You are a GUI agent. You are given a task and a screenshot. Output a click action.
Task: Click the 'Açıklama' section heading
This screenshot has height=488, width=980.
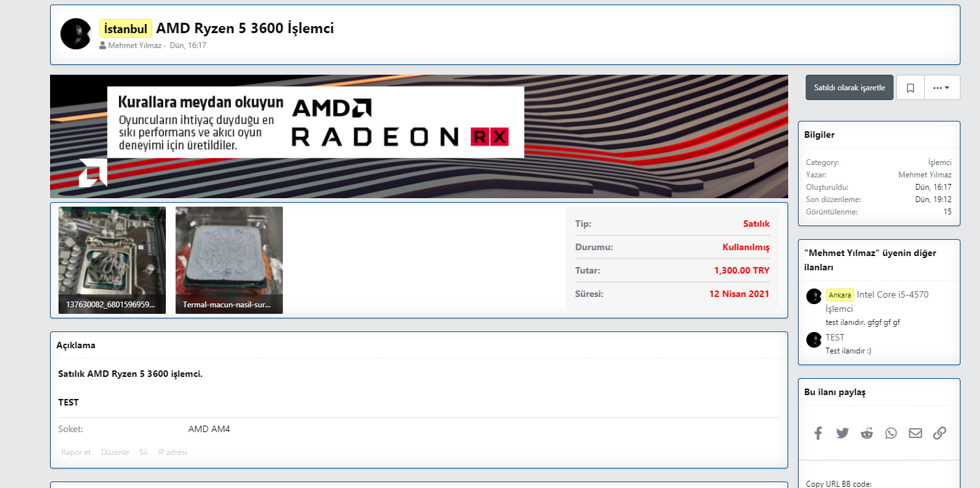click(76, 345)
